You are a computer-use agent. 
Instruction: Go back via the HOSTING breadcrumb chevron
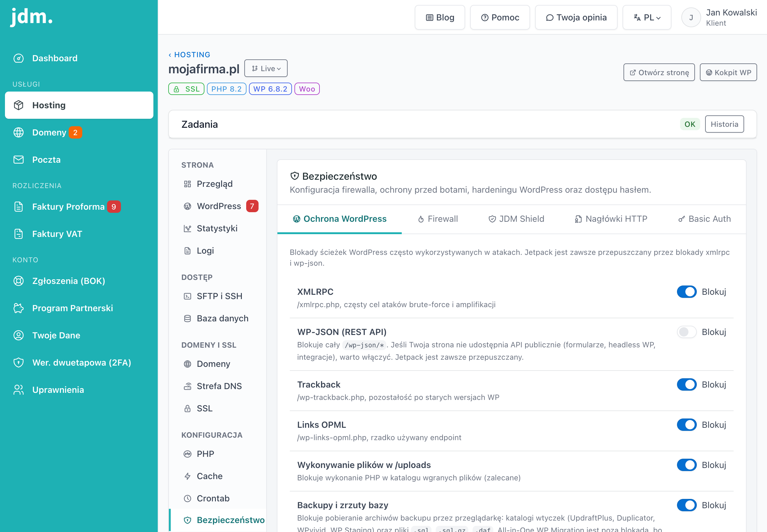(170, 55)
